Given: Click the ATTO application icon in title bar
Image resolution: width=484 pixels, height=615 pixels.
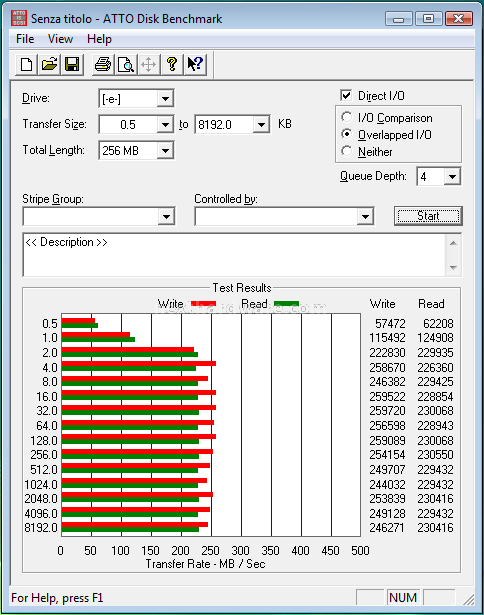Looking at the screenshot, I should click(18, 18).
